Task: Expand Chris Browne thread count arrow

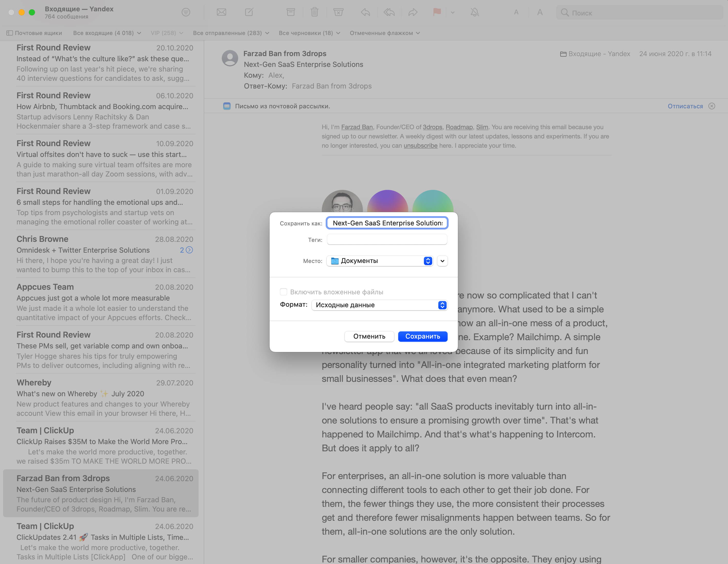Action: coord(189,250)
